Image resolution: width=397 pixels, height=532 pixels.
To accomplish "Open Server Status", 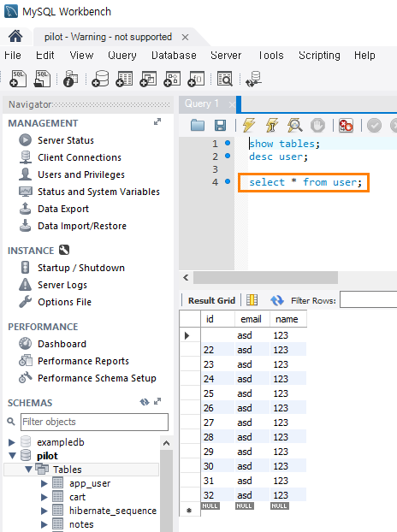I will coord(66,140).
